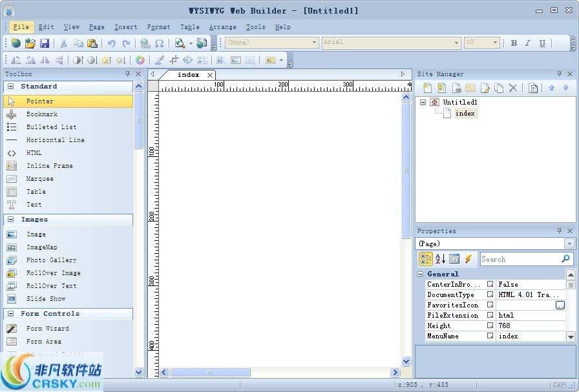The height and width of the screenshot is (392, 579).
Task: Move the page down in Site Manager
Action: pyautogui.click(x=565, y=88)
